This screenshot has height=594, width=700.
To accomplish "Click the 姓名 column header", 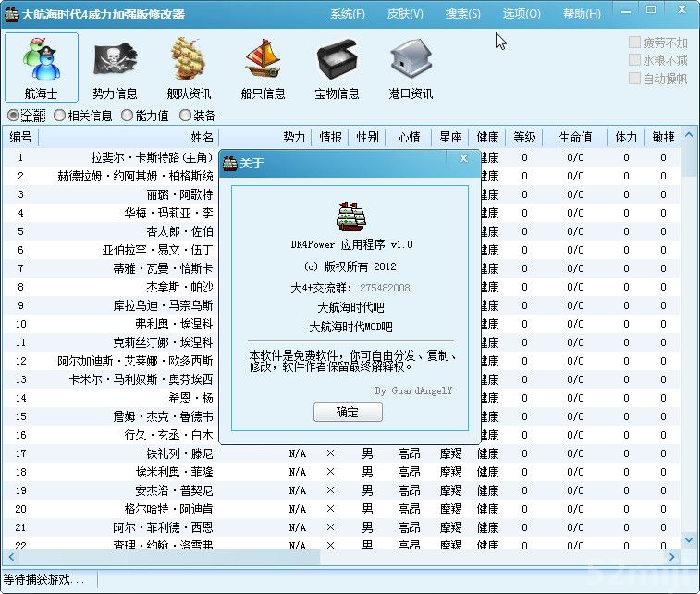I will (x=202, y=137).
